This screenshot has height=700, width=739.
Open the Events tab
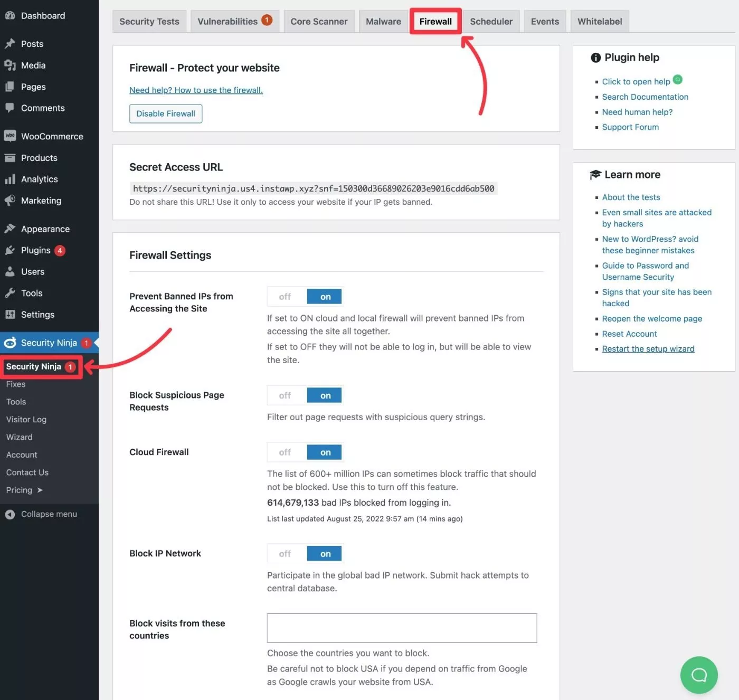point(545,22)
